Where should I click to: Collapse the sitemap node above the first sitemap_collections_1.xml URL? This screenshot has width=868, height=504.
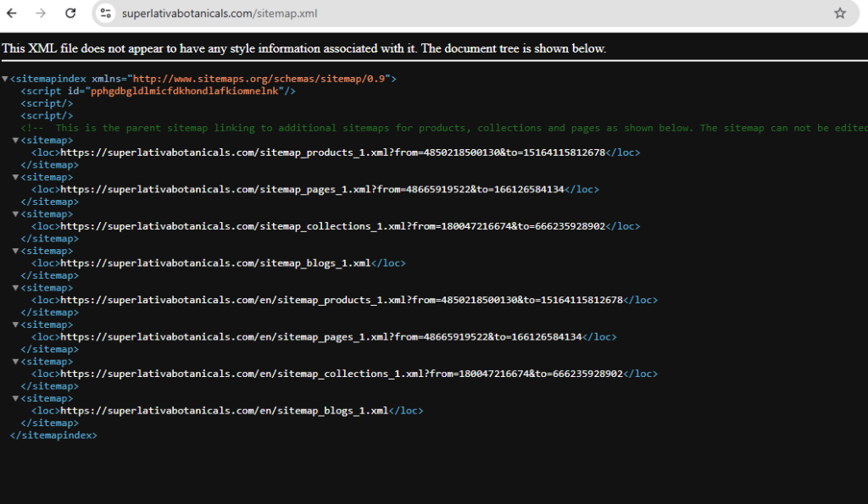click(16, 214)
